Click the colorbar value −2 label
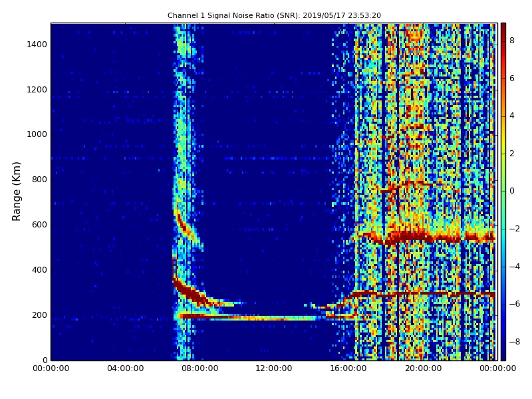This screenshot has height=399, width=532. [x=515, y=229]
